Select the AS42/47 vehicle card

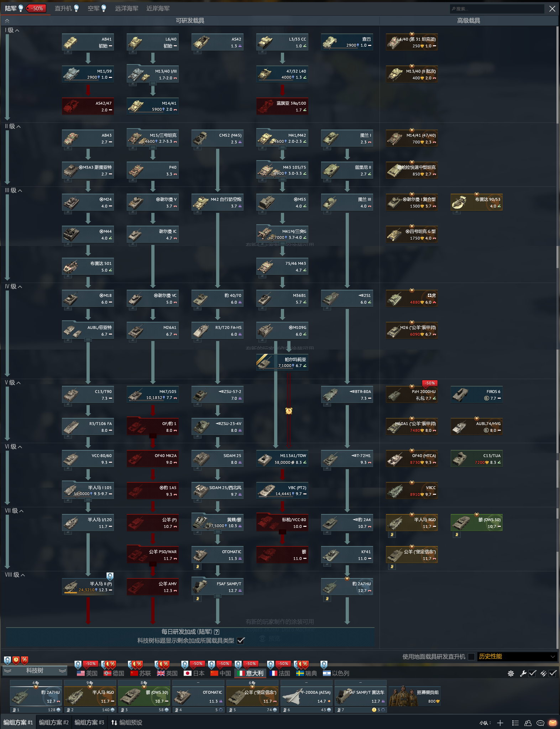click(x=88, y=106)
